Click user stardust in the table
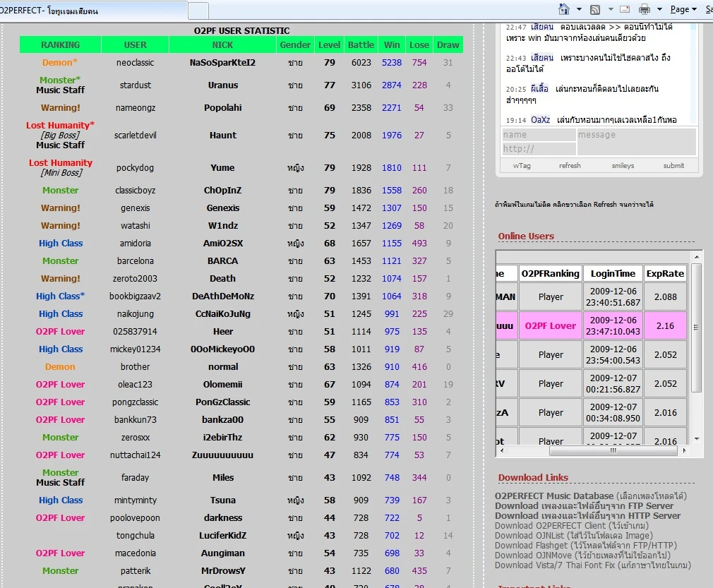The height and width of the screenshot is (588, 713). (135, 85)
